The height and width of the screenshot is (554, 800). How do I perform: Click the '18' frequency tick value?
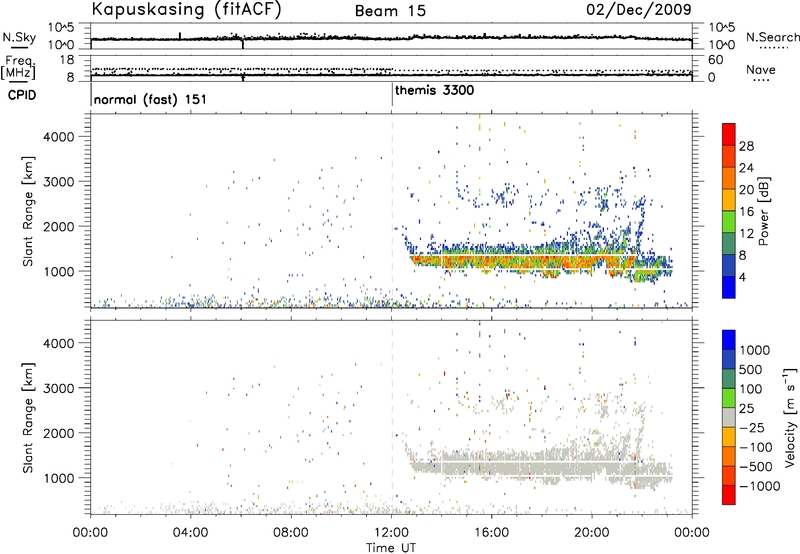click(x=66, y=60)
